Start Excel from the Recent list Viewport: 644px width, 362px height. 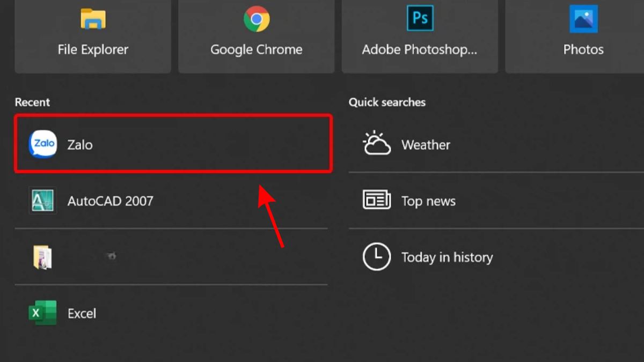tap(171, 313)
